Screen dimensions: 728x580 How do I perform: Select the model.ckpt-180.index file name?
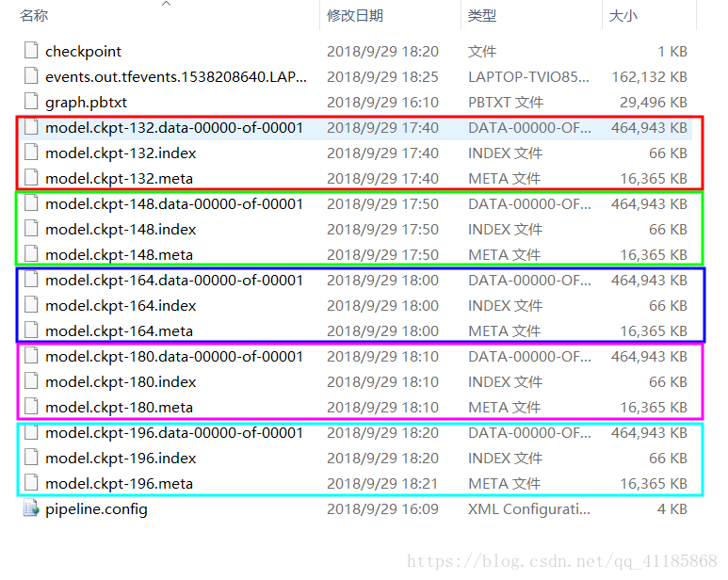point(121,382)
